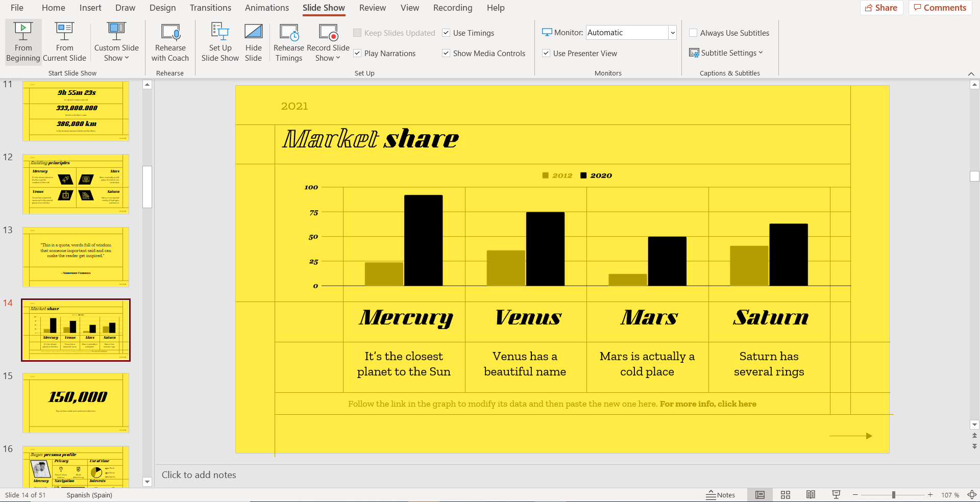Start presentation From Current Slide
The width and height of the screenshot is (980, 502).
pos(64,42)
